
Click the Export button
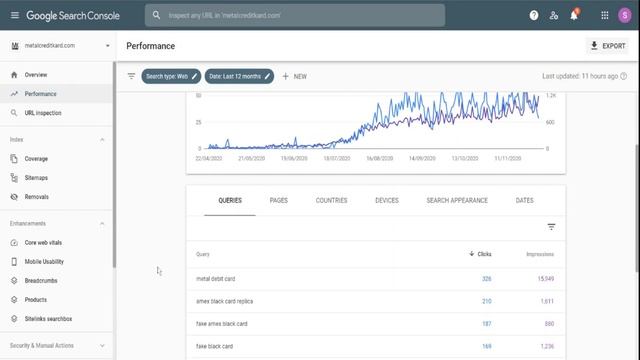click(x=608, y=46)
